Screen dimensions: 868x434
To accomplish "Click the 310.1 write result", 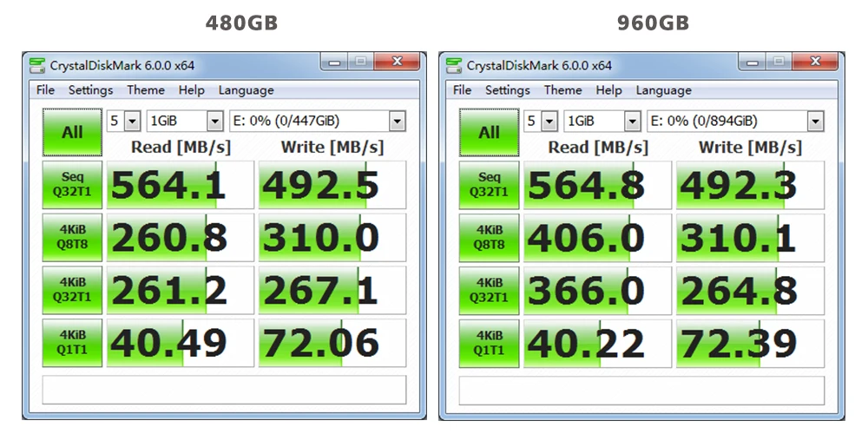I will 750,238.
